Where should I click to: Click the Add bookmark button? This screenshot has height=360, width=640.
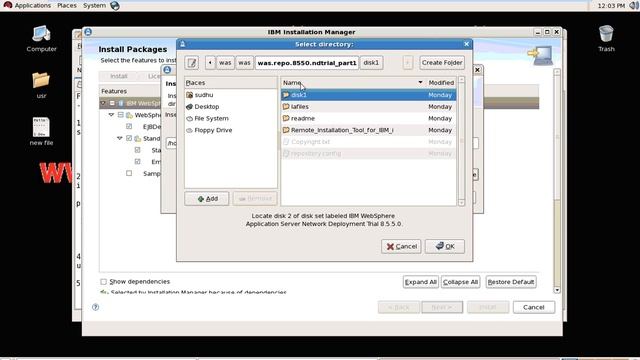coord(207,199)
